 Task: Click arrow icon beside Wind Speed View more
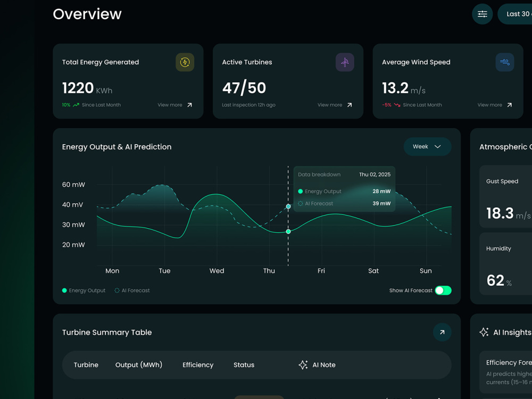click(x=509, y=105)
